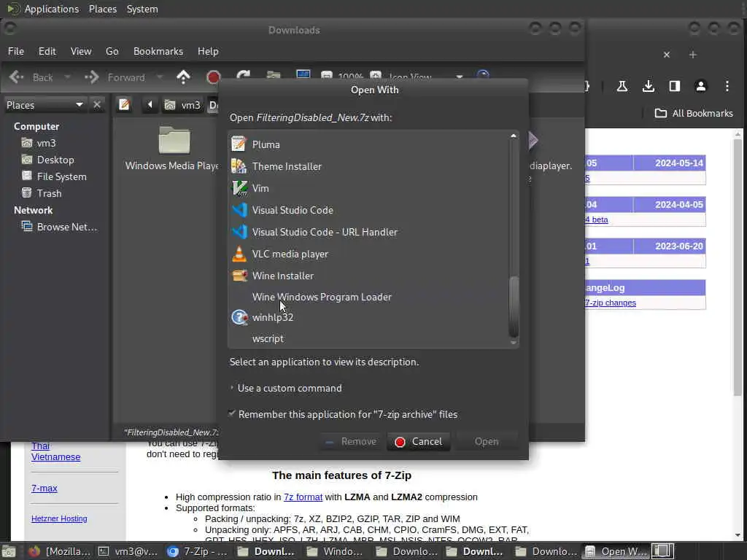Open a new browser tab

[693, 55]
